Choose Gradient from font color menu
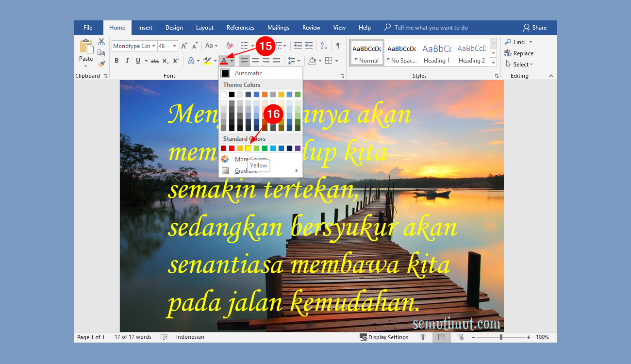Screen dimensions: 631x364 pyautogui.click(x=260, y=171)
